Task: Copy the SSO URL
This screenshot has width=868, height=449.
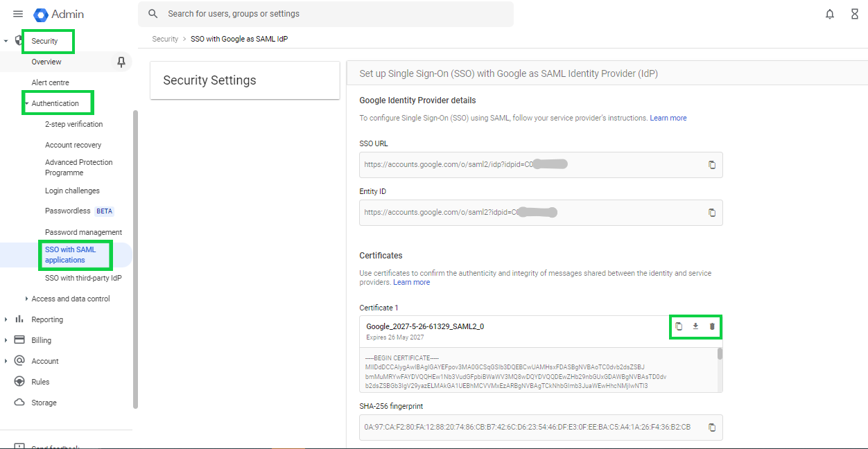Action: tap(711, 165)
